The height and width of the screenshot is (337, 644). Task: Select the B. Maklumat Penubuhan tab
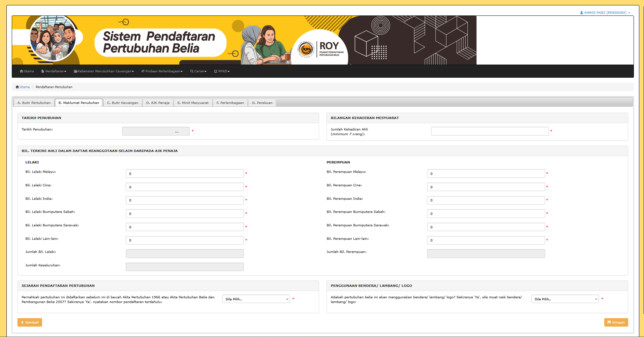pos(79,103)
